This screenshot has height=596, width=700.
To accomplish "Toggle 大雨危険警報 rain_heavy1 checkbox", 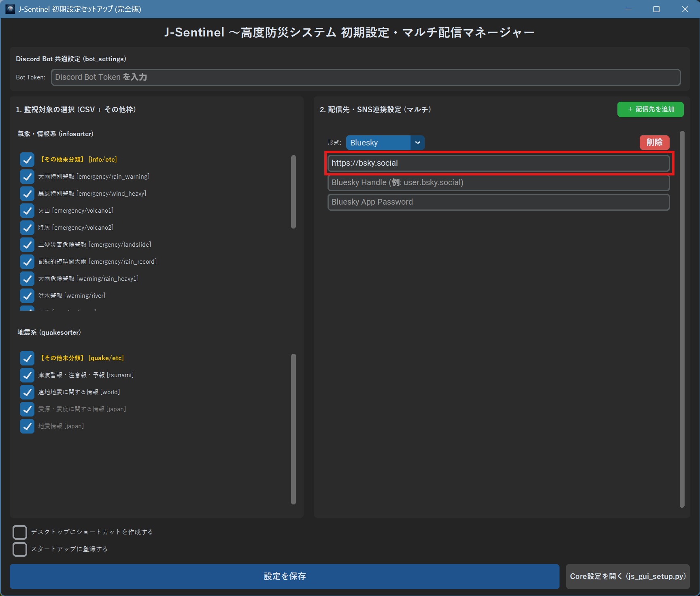I will point(27,279).
